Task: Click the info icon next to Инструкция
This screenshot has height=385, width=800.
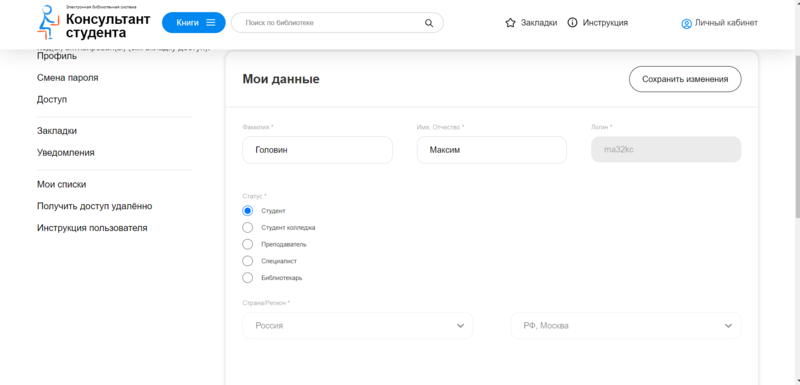Action: click(x=572, y=22)
